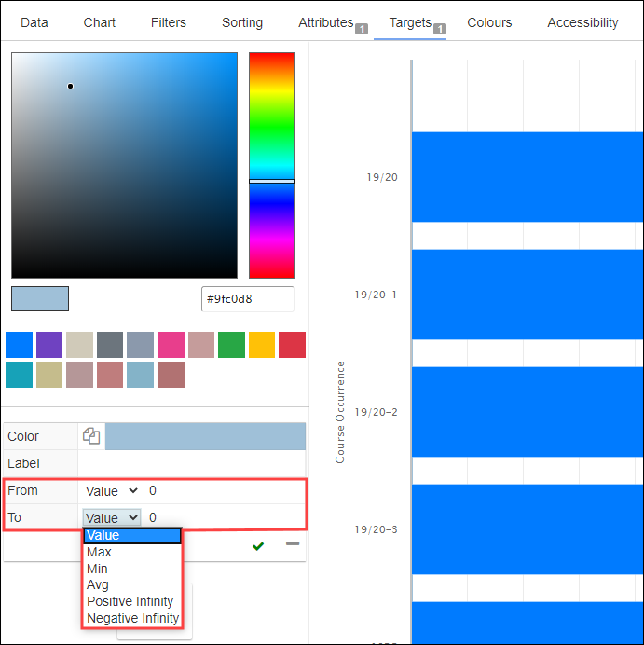
Task: Remove the target using the grey minus icon
Action: 293,543
